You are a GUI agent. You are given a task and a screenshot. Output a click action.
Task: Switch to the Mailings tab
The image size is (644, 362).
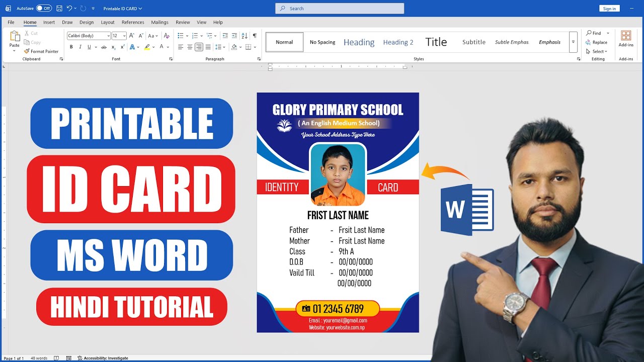(159, 22)
